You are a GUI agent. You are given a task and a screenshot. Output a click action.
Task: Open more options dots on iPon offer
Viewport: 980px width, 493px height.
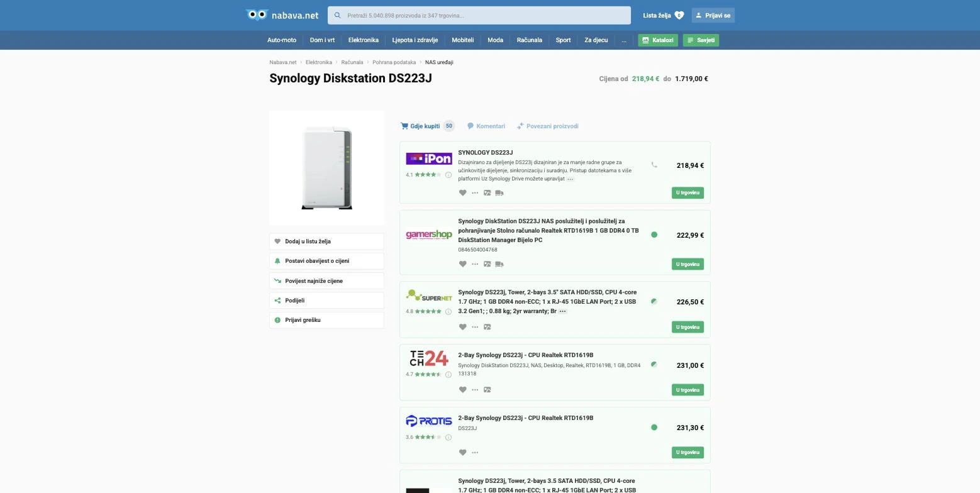(475, 193)
